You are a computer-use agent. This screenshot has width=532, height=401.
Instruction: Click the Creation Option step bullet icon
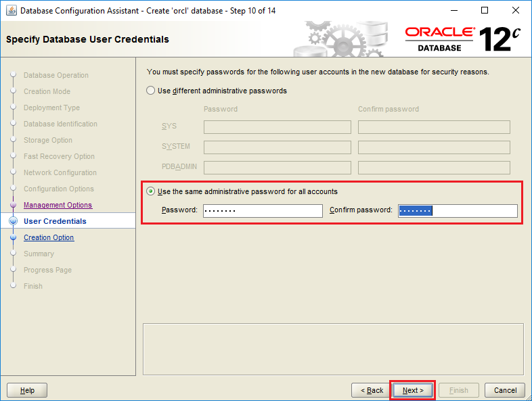(x=14, y=237)
